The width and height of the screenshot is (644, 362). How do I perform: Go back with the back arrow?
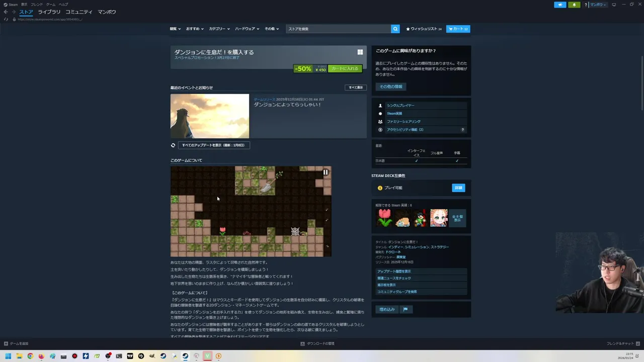point(6,12)
